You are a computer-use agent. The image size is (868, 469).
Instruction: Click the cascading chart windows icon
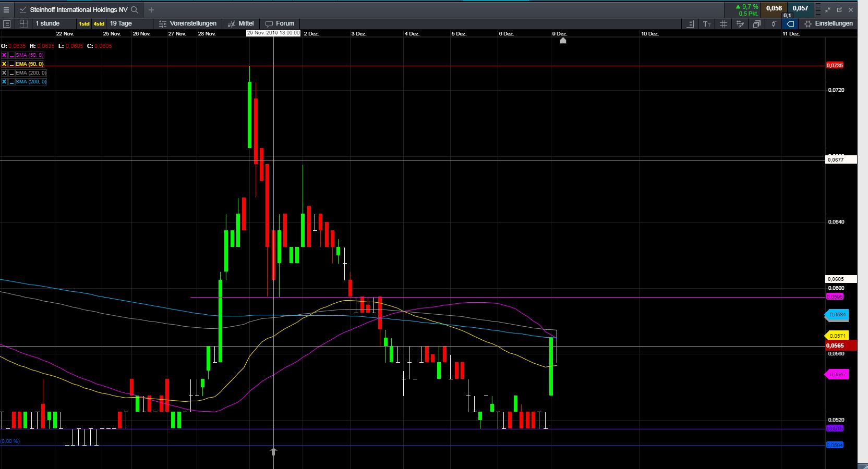point(756,23)
